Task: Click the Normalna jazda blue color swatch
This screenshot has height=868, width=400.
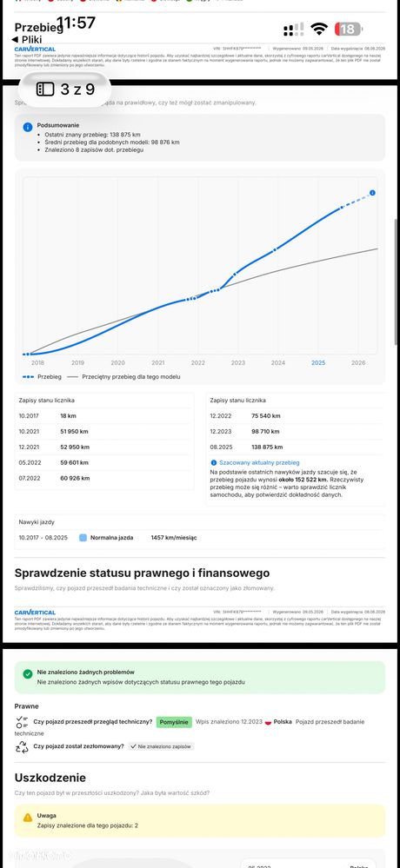Action: coord(83,538)
